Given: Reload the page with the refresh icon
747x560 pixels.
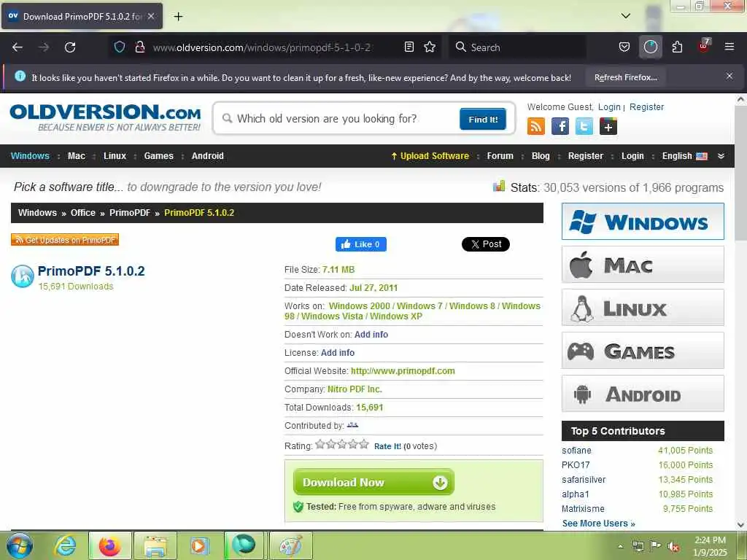Looking at the screenshot, I should click(x=70, y=47).
